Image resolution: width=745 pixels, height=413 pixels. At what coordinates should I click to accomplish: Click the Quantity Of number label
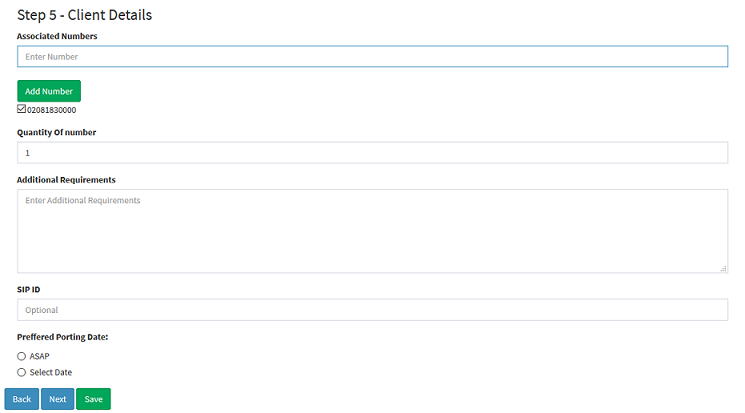[57, 132]
